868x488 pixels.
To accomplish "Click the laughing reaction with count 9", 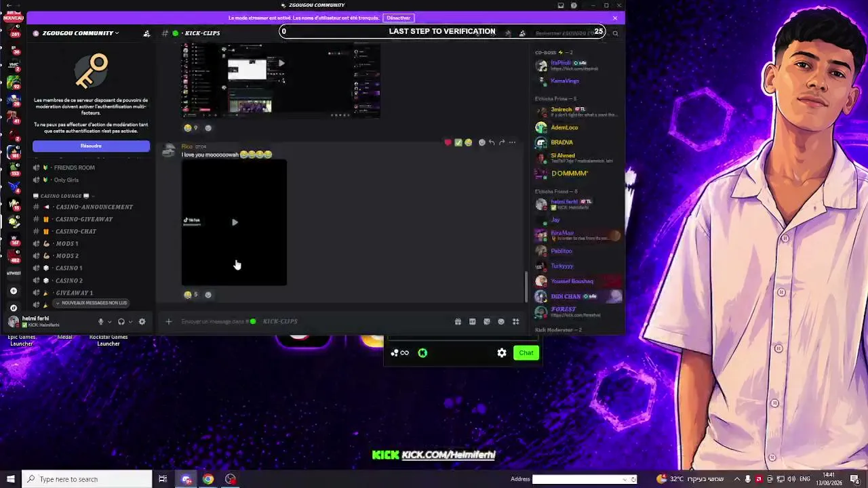I will (x=191, y=127).
